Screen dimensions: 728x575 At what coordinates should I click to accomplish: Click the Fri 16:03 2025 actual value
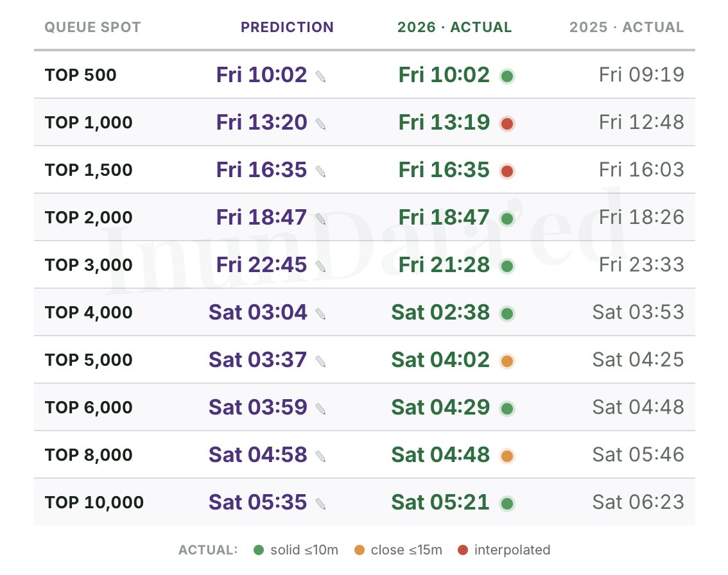click(641, 170)
